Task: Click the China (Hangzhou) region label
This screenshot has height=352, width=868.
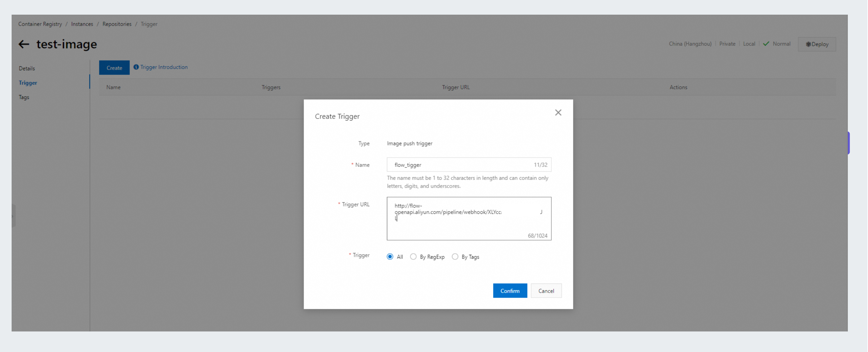Action: 690,44
